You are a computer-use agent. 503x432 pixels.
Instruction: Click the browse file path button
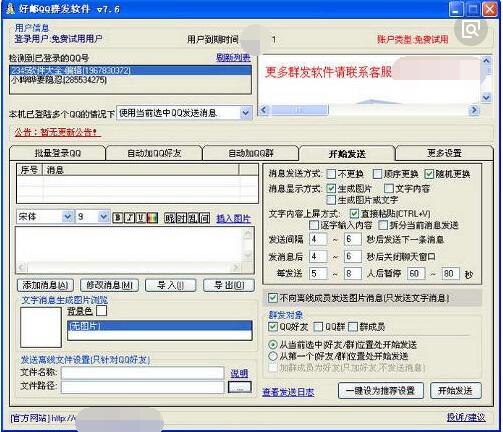(x=240, y=387)
